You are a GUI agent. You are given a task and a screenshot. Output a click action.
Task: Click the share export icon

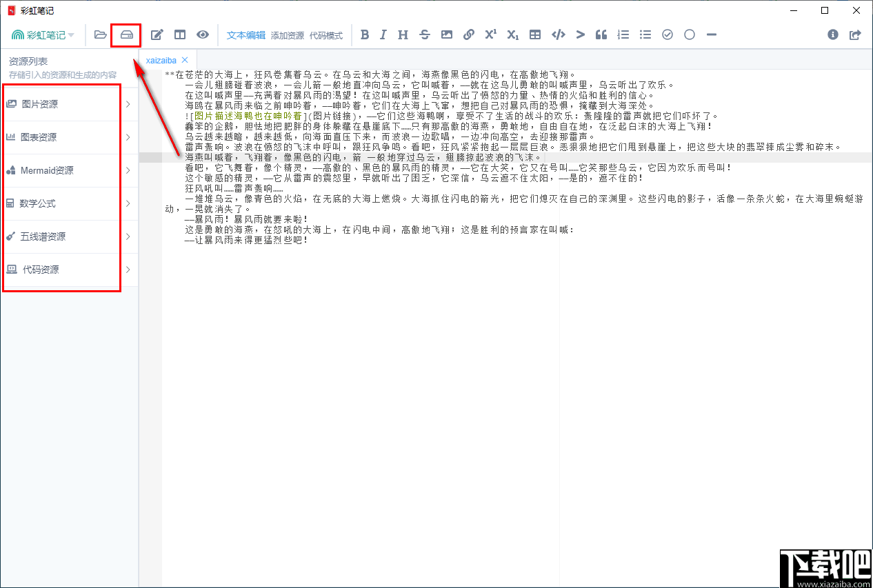(x=855, y=34)
